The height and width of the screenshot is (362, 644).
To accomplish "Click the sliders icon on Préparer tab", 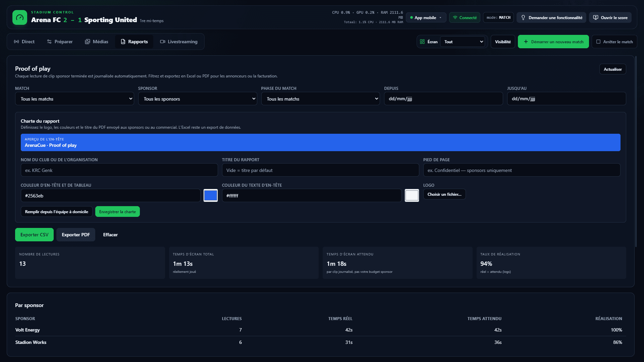I will point(49,42).
